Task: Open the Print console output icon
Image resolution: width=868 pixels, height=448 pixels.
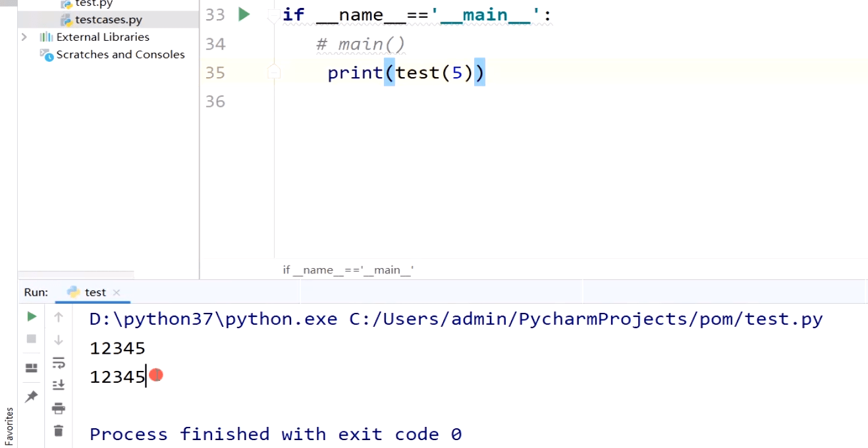Action: click(x=59, y=408)
